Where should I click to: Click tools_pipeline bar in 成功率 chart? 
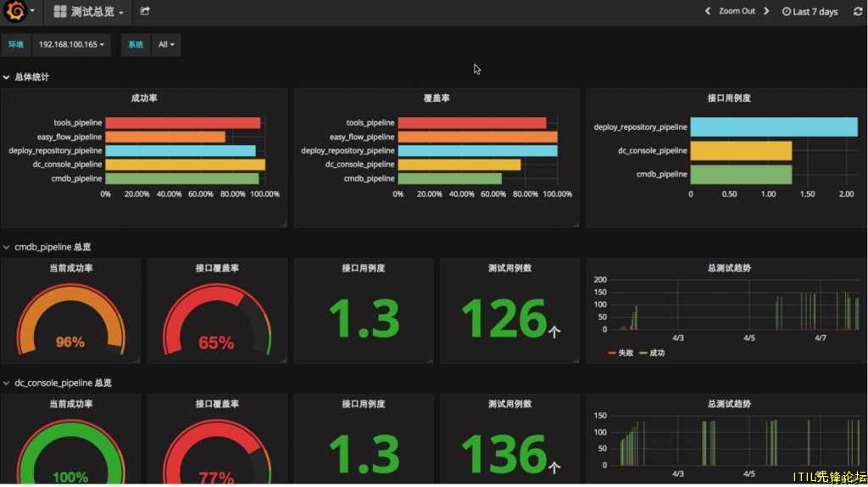coord(183,122)
